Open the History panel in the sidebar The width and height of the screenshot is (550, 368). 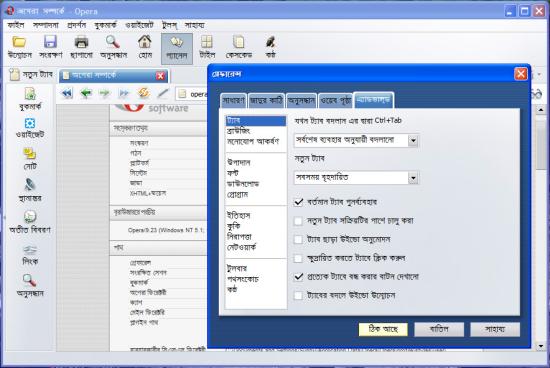point(30,222)
